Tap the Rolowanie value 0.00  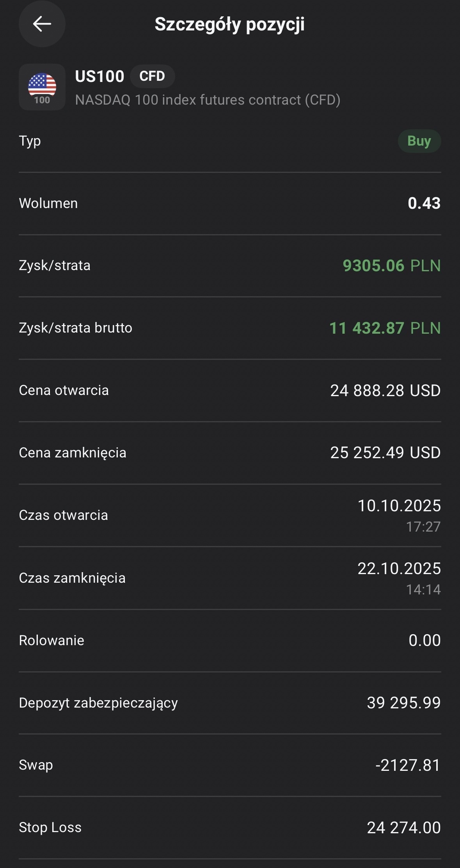coord(424,640)
